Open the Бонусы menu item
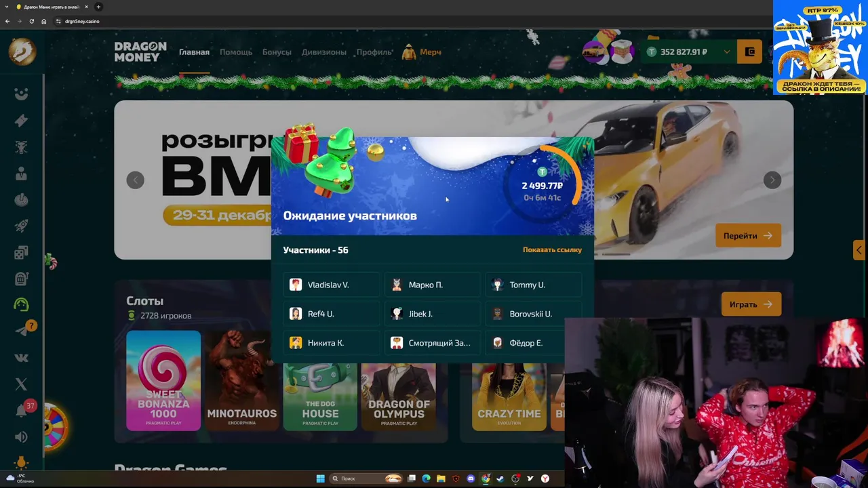The image size is (868, 488). [277, 52]
